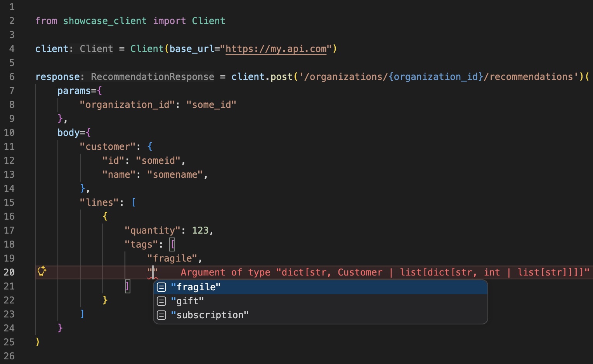
Task: Pick the "subscription" autocomplete suggestion
Action: [321, 315]
